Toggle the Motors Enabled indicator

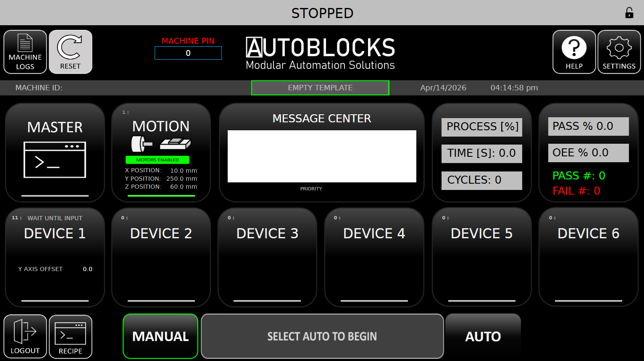[158, 160]
